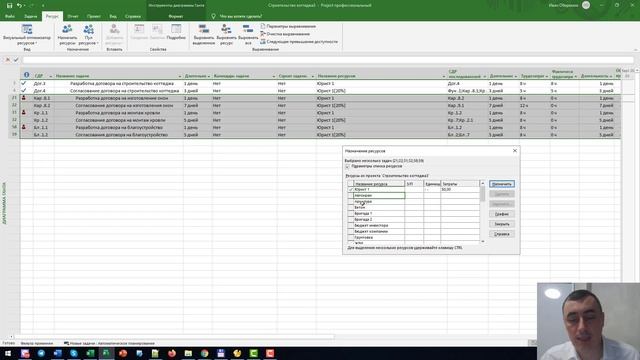Viewport: 640px width, 360px height.
Task: Click Затраты column header in dialog
Action: pyautogui.click(x=460, y=184)
